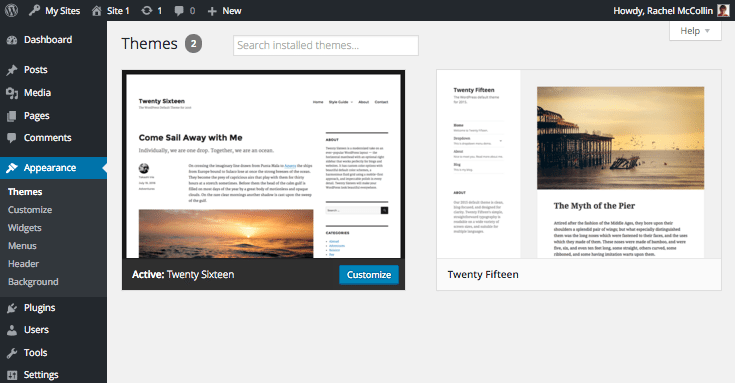Open the Posts menu item
Screen dimensions: 735x383
(36, 70)
